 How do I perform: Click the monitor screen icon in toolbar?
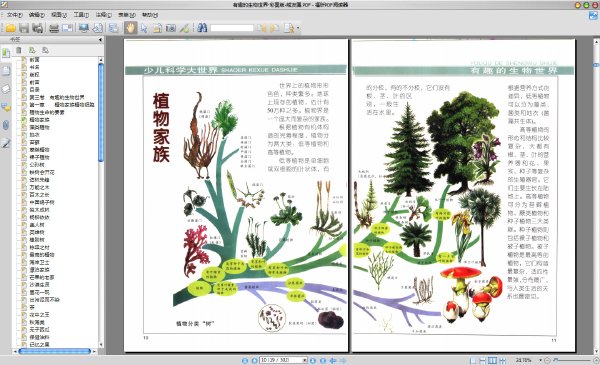pyautogui.click(x=84, y=28)
